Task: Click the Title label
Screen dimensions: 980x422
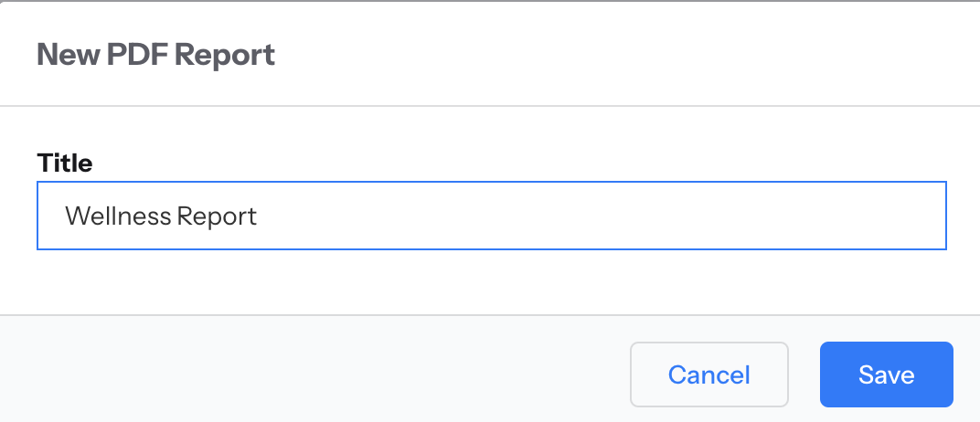Action: pyautogui.click(x=65, y=163)
